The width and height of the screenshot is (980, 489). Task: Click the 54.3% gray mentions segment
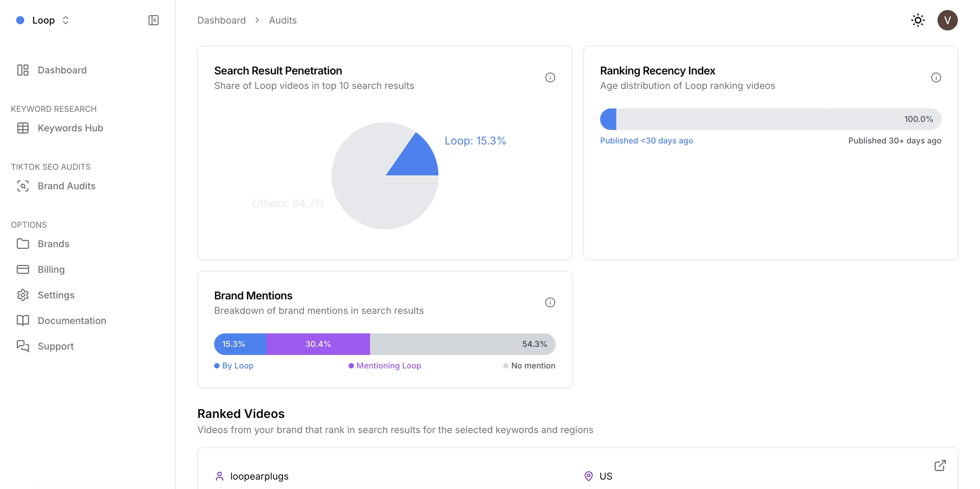click(x=463, y=344)
